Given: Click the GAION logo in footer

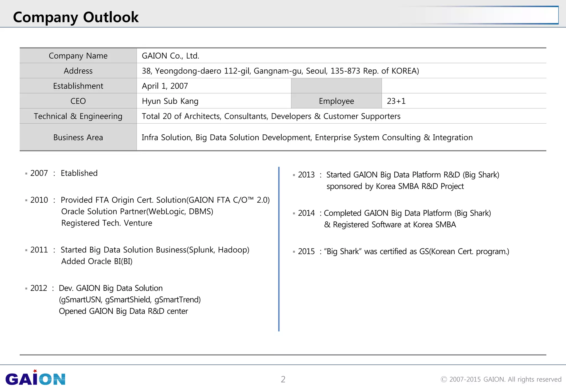Looking at the screenshot, I should click(35, 378).
